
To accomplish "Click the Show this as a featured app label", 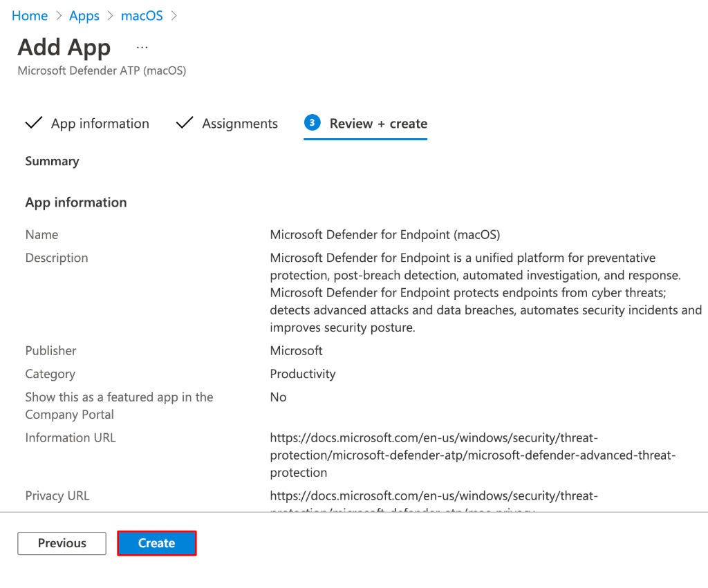I will tap(119, 406).
